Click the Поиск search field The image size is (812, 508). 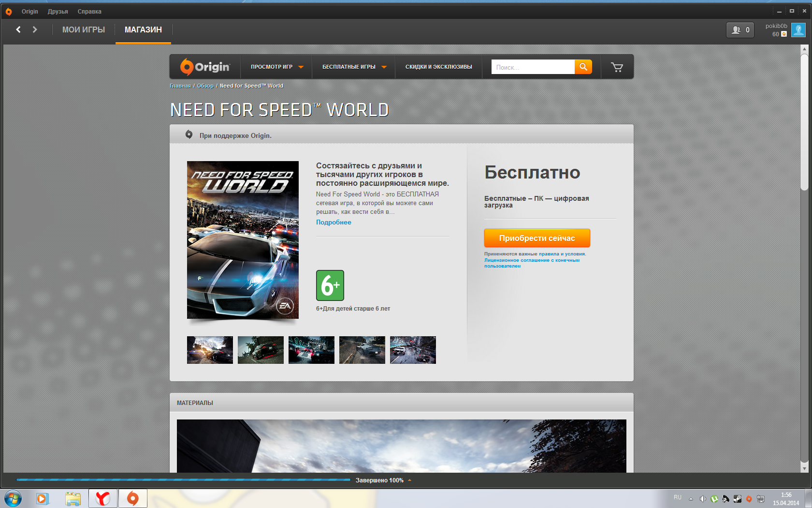click(532, 67)
